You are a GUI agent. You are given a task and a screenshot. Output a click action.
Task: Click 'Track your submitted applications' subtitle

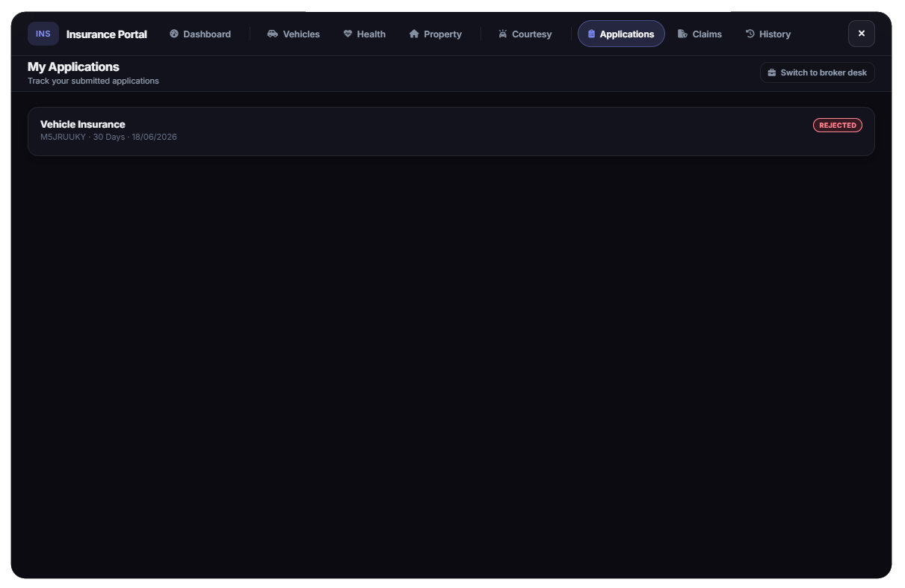pos(93,81)
